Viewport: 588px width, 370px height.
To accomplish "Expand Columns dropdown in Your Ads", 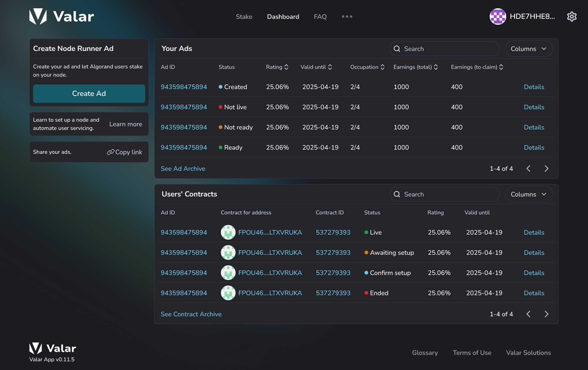I will [529, 49].
